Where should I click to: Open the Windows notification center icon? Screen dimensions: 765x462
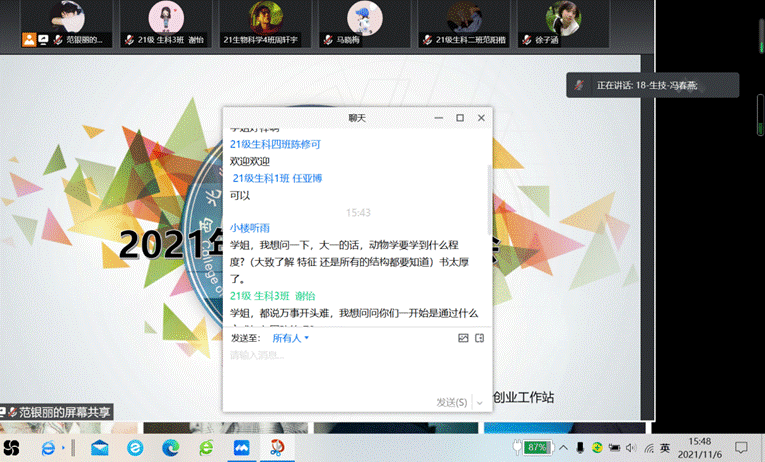click(741, 447)
